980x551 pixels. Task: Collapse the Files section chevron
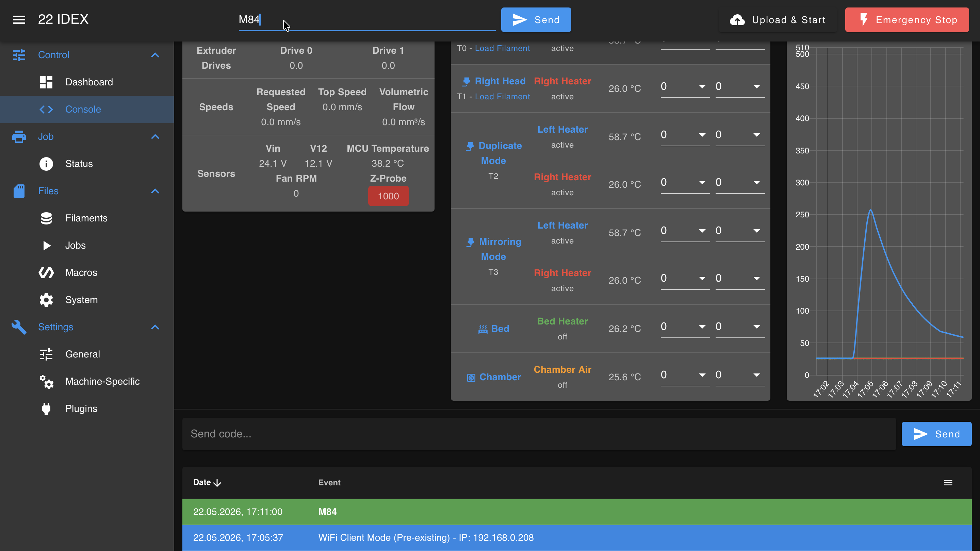[155, 191]
